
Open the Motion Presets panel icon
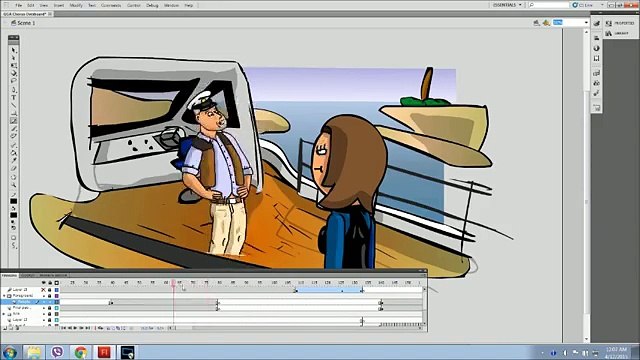[x=596, y=93]
